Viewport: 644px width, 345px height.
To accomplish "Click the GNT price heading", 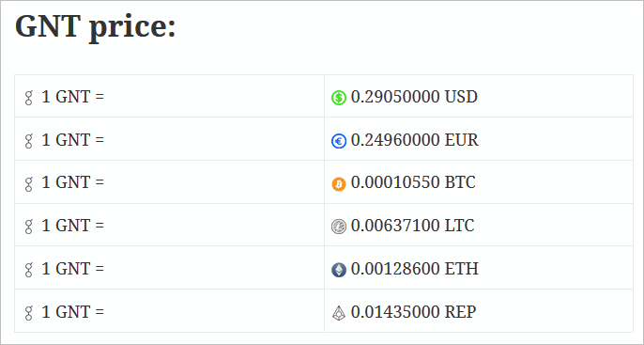I will (x=96, y=26).
